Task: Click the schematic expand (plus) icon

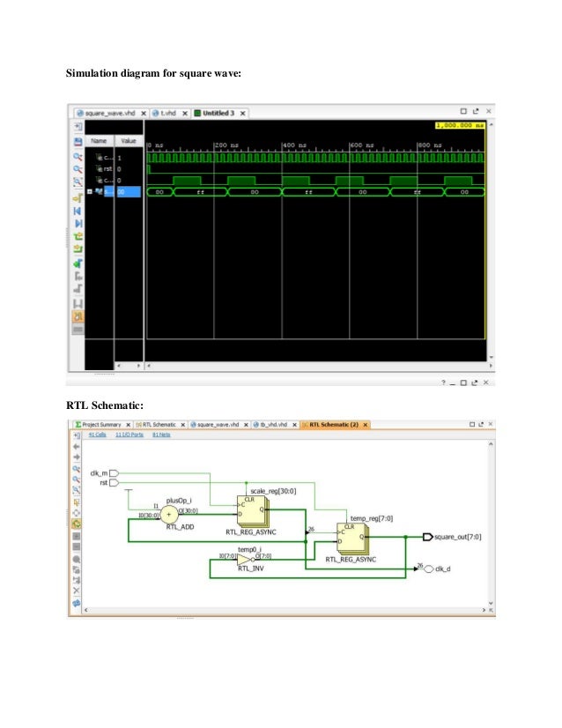Action: point(77,536)
